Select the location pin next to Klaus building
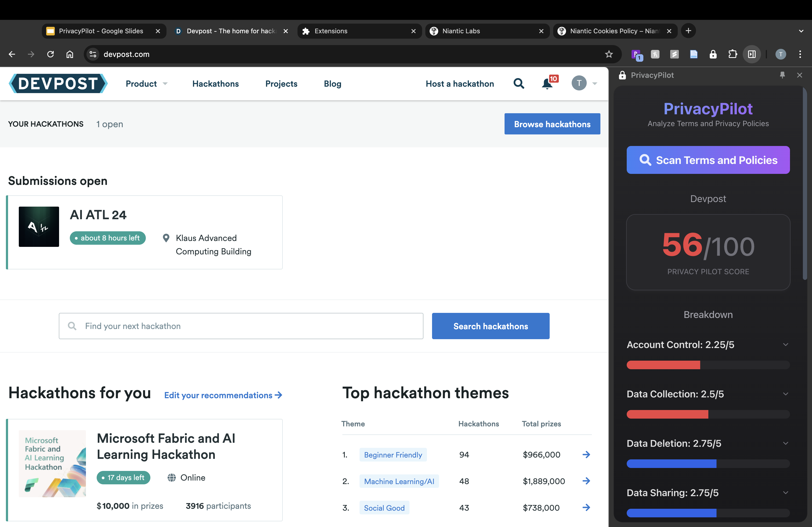The width and height of the screenshot is (812, 527). (x=166, y=238)
